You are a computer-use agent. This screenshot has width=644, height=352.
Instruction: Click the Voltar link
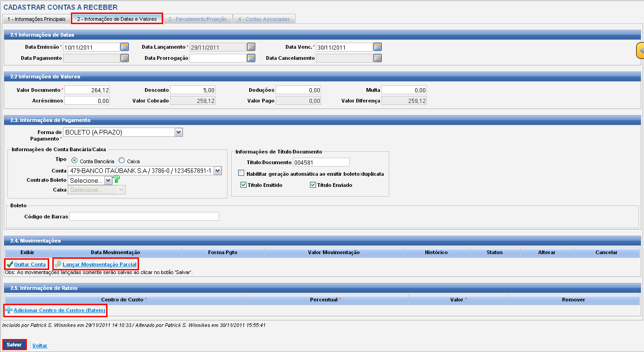coord(40,346)
